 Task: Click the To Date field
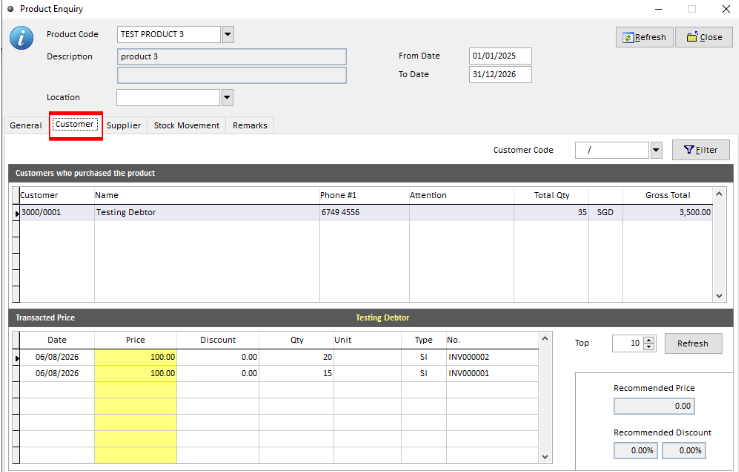(500, 75)
